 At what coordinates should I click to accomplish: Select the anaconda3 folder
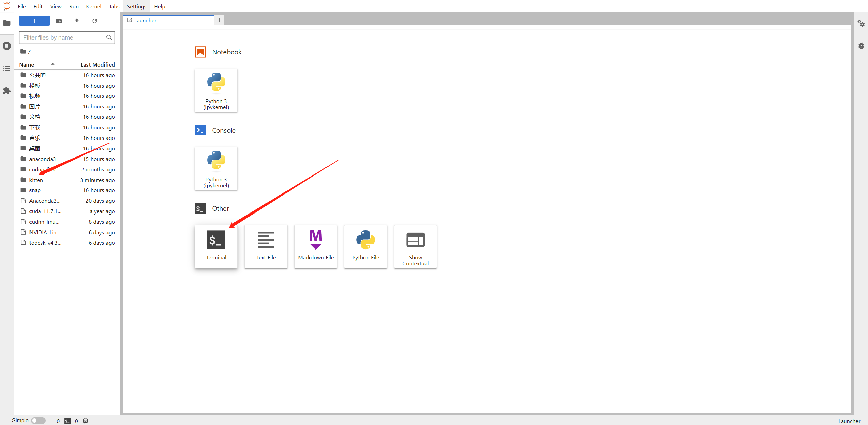click(x=67, y=159)
